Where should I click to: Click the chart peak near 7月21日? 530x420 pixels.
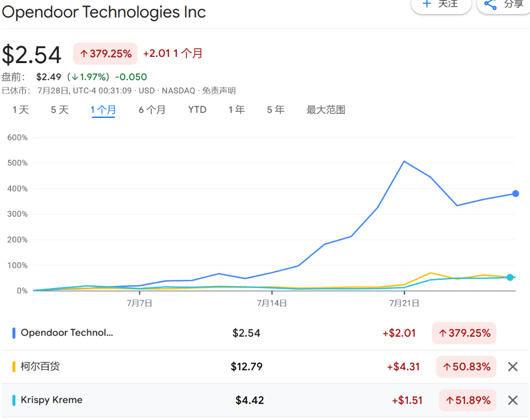404,161
